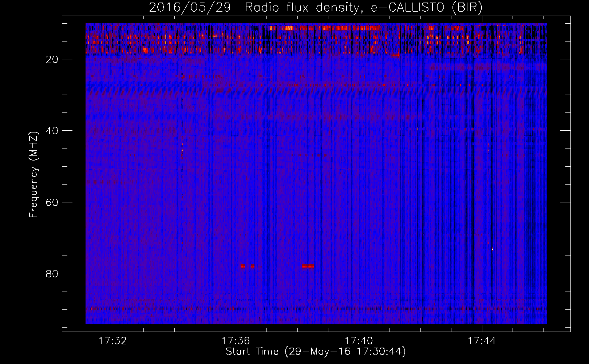589x364 pixels.
Task: Click the 17:44 time tick label
Action: (x=482, y=341)
